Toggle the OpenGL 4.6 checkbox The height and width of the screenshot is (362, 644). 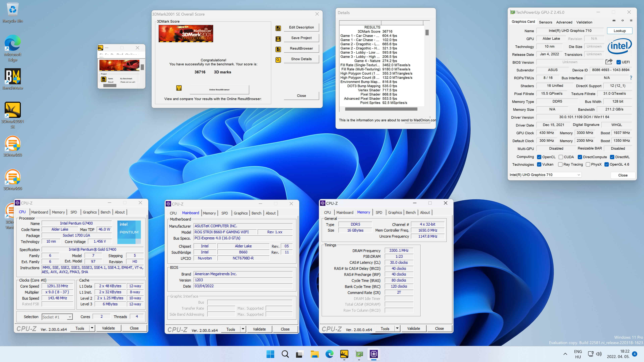606,164
